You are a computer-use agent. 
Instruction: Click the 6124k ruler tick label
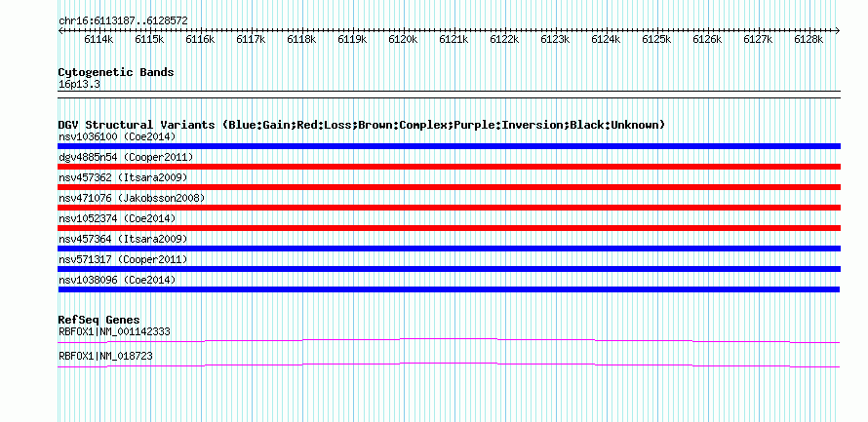(x=607, y=40)
